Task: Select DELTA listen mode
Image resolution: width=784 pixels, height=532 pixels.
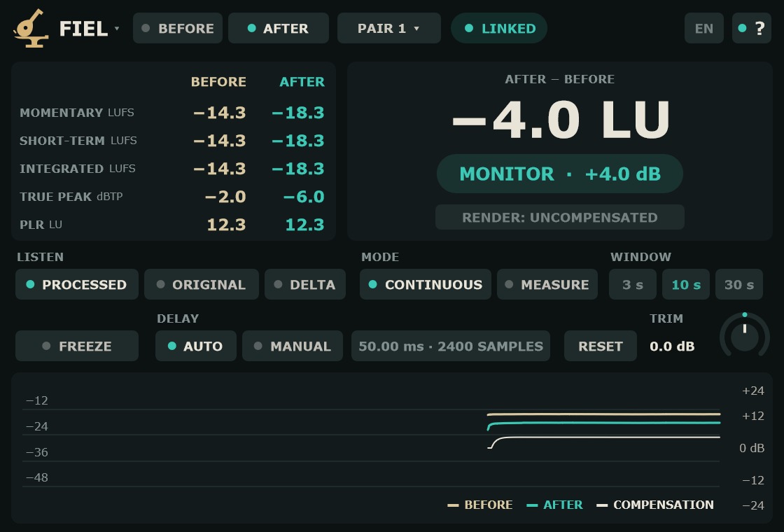Action: pos(305,284)
